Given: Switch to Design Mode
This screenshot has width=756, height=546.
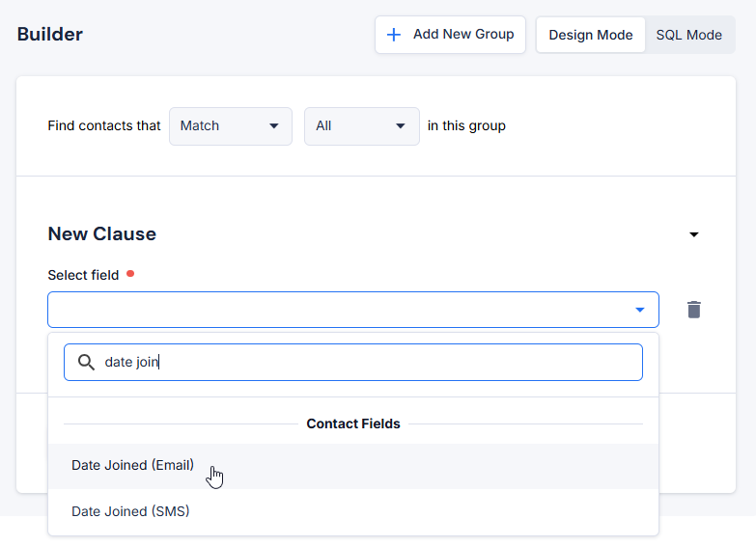Looking at the screenshot, I should point(590,35).
